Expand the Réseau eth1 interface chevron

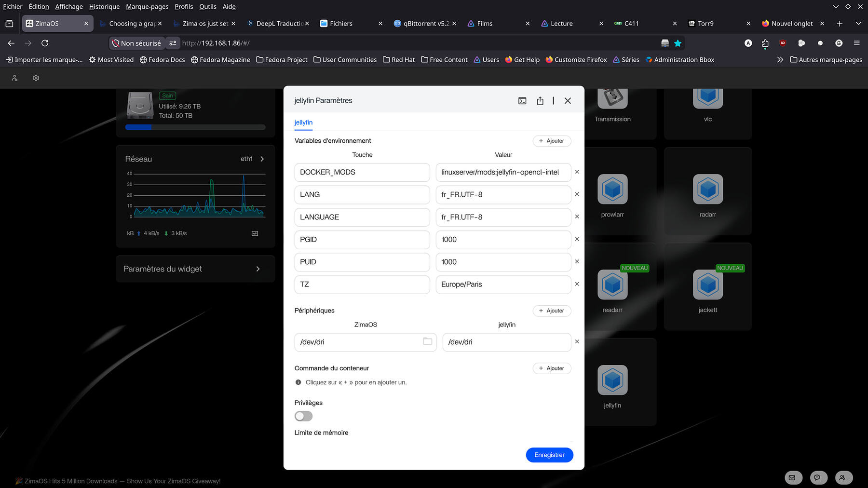(x=262, y=159)
